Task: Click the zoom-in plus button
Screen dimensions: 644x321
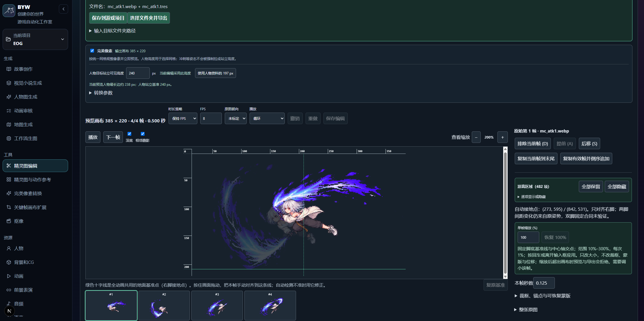Action: [502, 137]
